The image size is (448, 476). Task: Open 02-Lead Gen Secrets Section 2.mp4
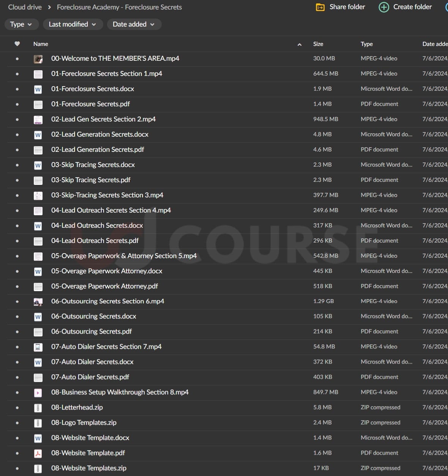[103, 119]
